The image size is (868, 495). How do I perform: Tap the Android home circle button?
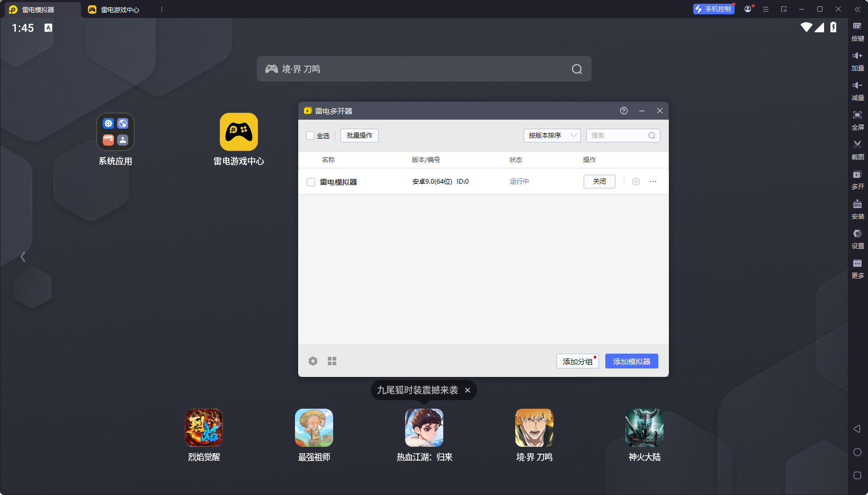(x=857, y=452)
